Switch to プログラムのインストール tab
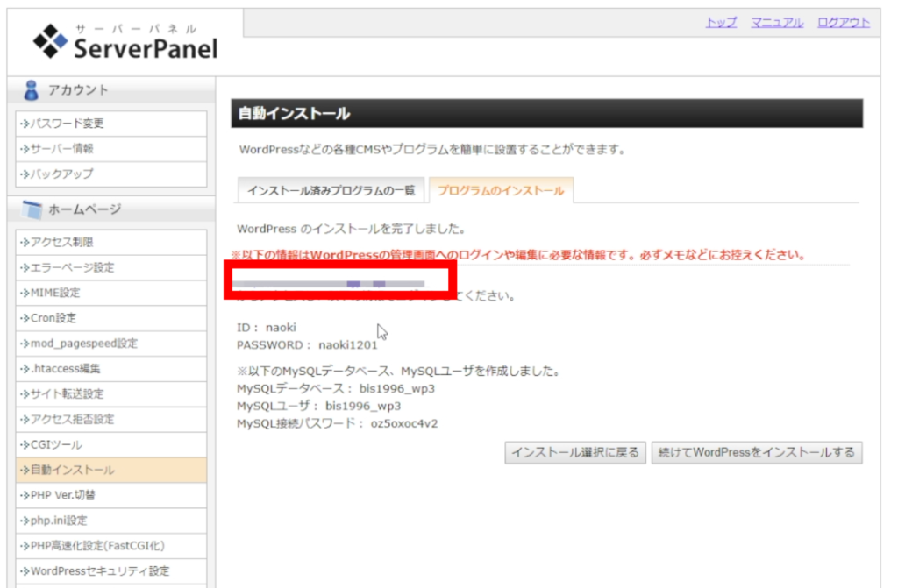This screenshot has height=588, width=898. click(501, 191)
